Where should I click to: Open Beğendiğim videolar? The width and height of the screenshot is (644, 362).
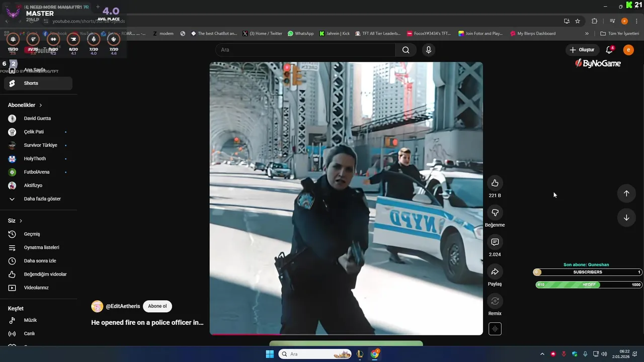[x=38, y=275]
